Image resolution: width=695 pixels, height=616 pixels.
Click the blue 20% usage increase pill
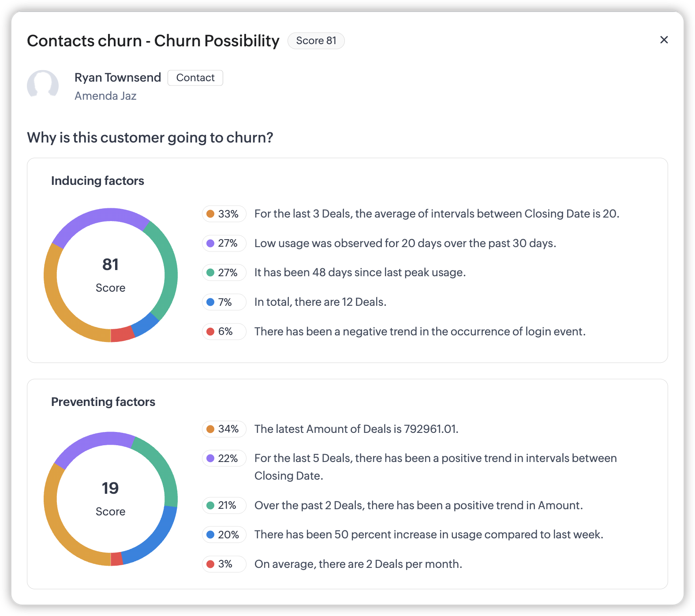click(x=224, y=535)
